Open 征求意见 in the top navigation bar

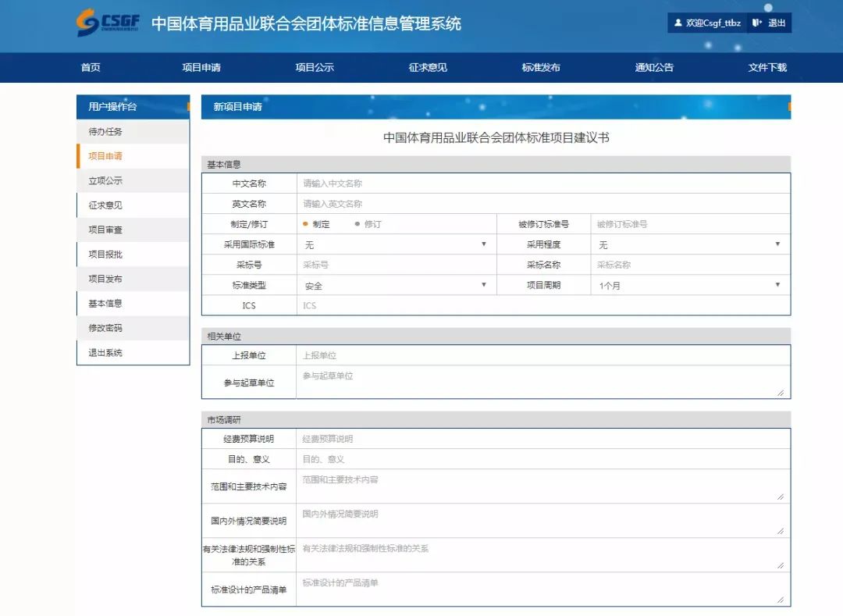(x=428, y=67)
